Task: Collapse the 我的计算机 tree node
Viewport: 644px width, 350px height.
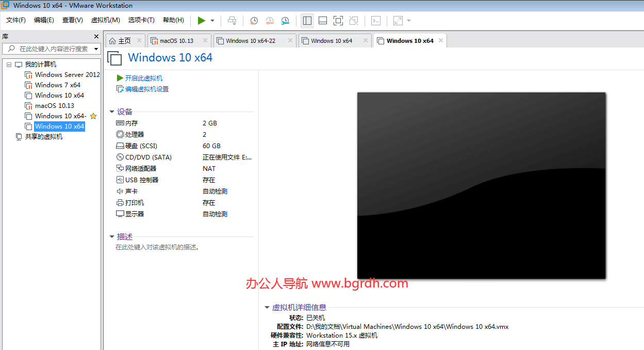Action: point(8,64)
